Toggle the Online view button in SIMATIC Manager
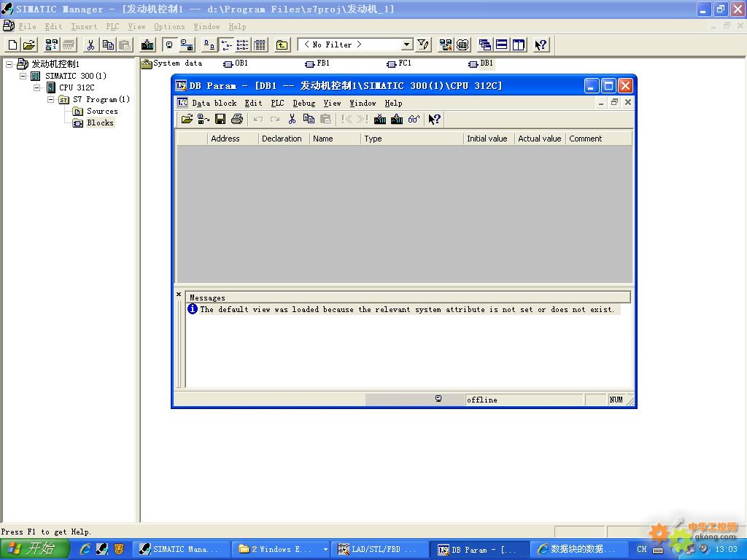 click(x=169, y=44)
